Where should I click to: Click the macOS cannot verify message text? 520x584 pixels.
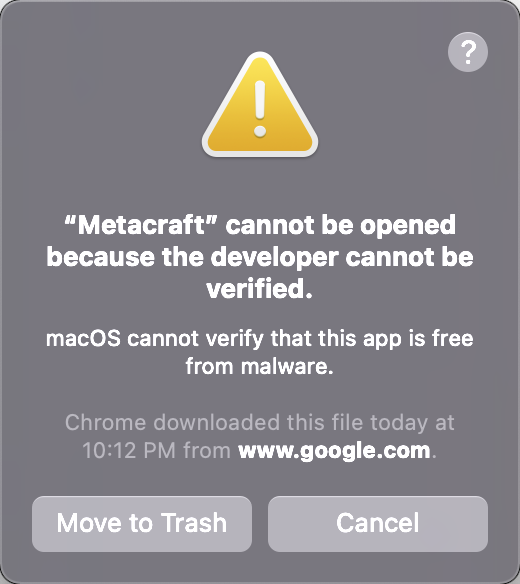pyautogui.click(x=260, y=352)
